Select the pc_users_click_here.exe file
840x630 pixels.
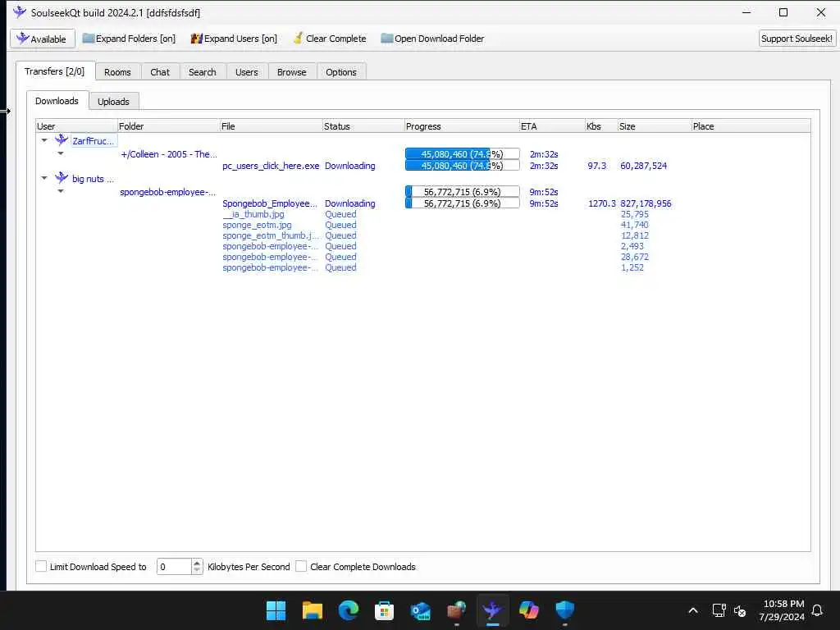(x=271, y=166)
